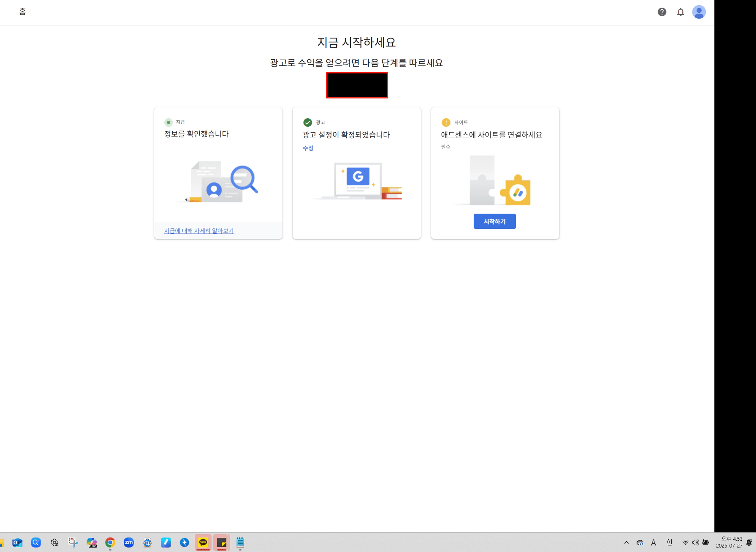The image size is (756, 552).
Task: Click the green checkmark icon beside 광고
Action: tap(307, 123)
